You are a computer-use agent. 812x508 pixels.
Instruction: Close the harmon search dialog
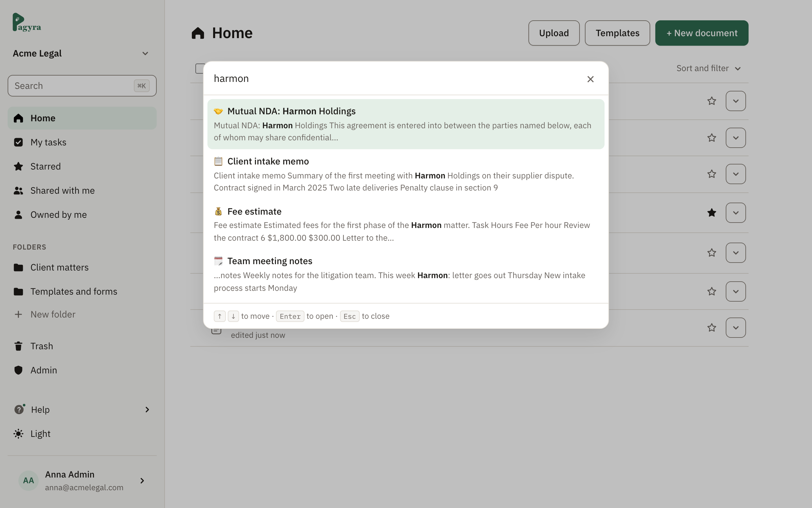(590, 79)
